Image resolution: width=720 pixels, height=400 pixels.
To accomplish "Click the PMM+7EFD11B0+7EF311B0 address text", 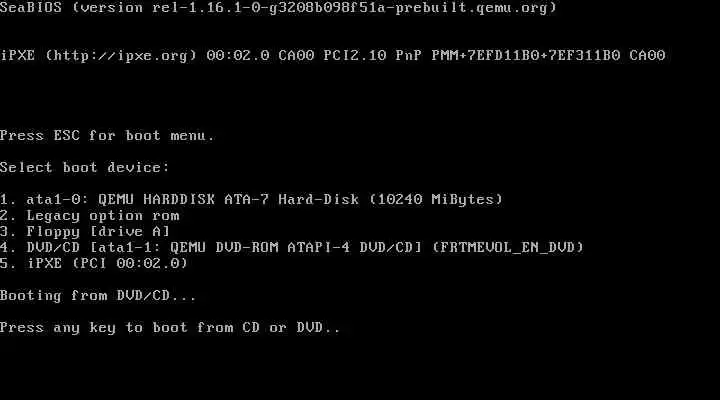I will 526,56.
